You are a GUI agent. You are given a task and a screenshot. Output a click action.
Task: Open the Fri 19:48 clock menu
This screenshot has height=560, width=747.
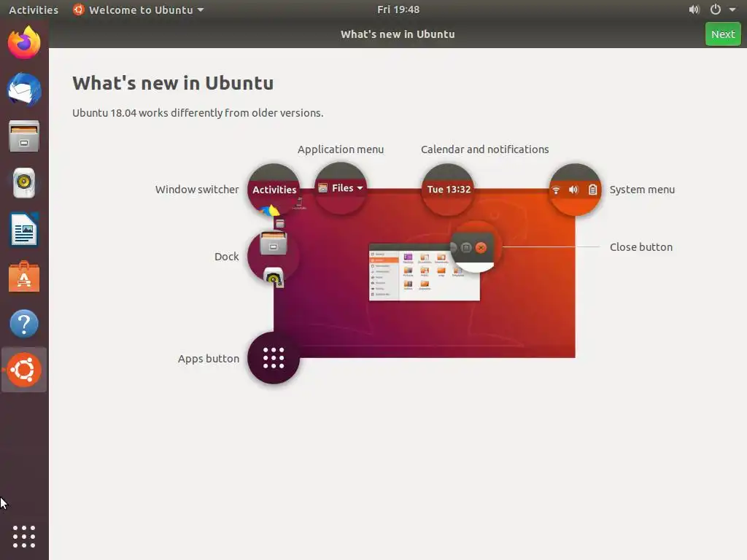click(398, 9)
